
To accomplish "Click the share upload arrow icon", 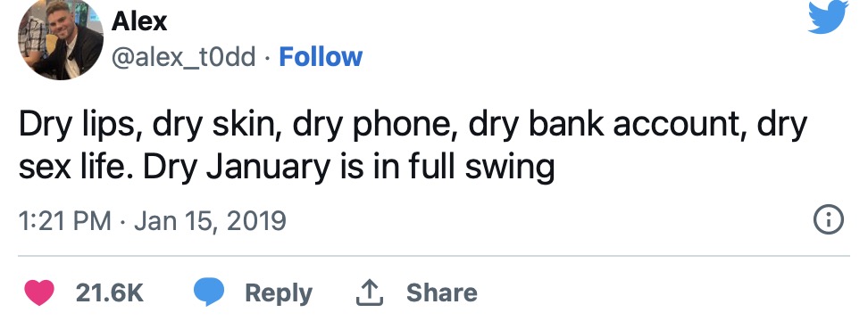I will point(371,292).
